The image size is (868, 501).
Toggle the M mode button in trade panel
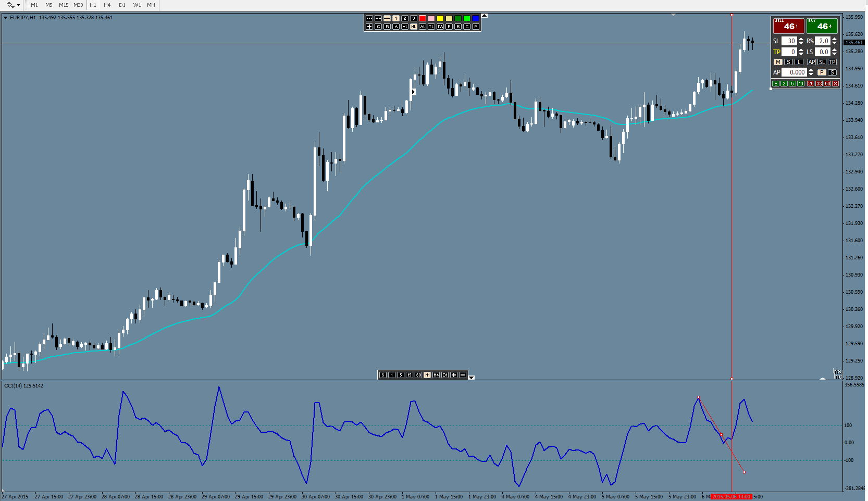pyautogui.click(x=778, y=62)
